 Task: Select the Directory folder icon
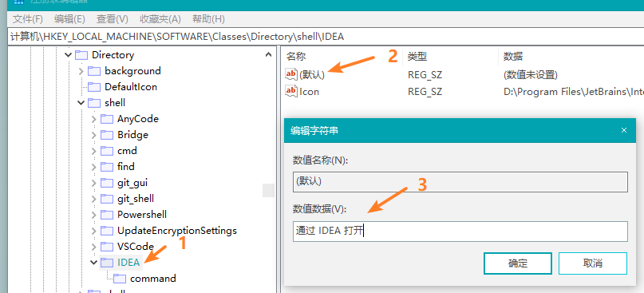81,54
